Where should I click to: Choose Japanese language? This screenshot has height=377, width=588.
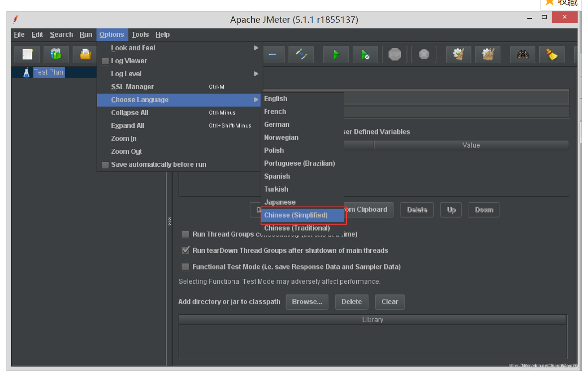click(x=302, y=202)
